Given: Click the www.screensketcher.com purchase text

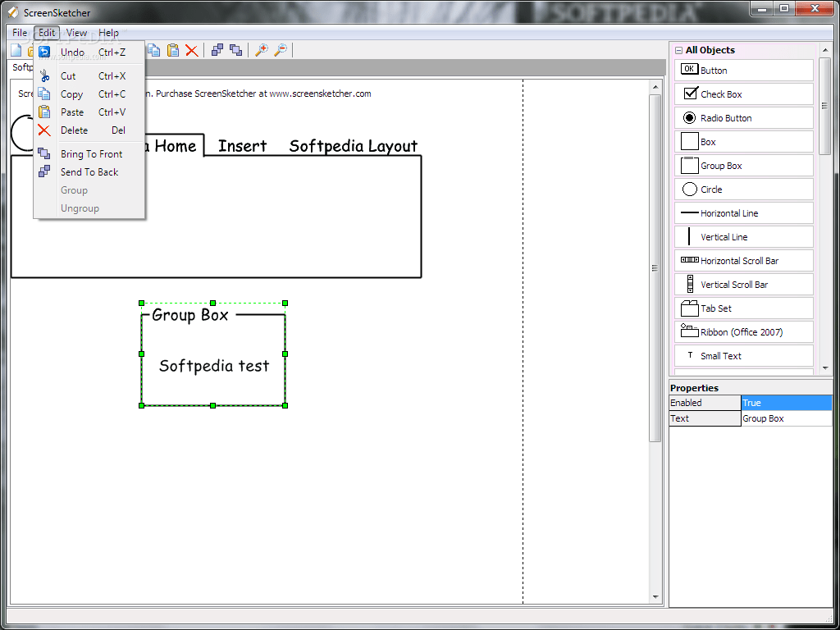Looking at the screenshot, I should [321, 94].
